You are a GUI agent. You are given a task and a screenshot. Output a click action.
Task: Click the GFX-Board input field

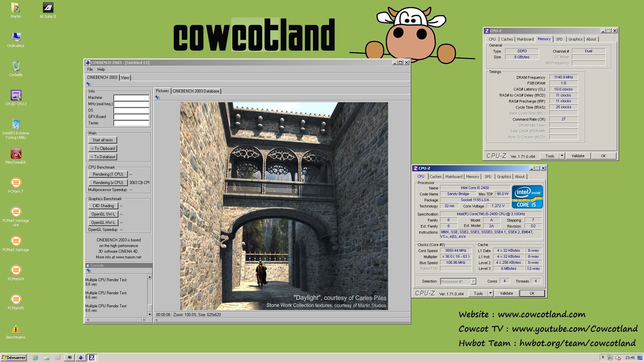[x=131, y=117]
